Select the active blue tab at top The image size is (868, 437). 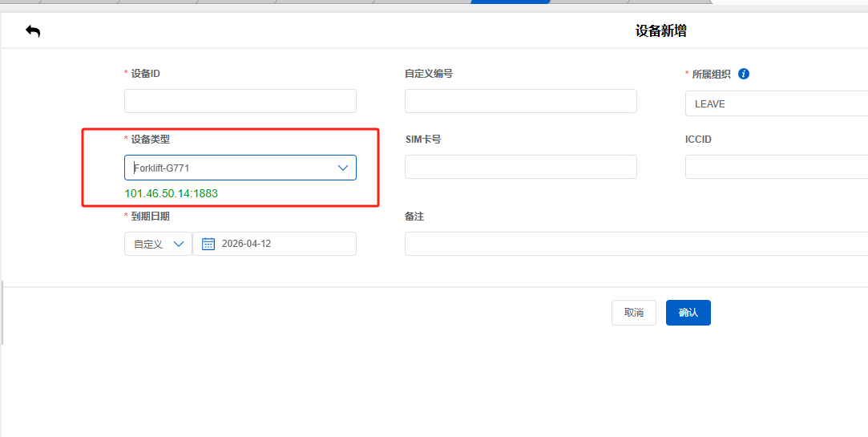tap(510, 2)
